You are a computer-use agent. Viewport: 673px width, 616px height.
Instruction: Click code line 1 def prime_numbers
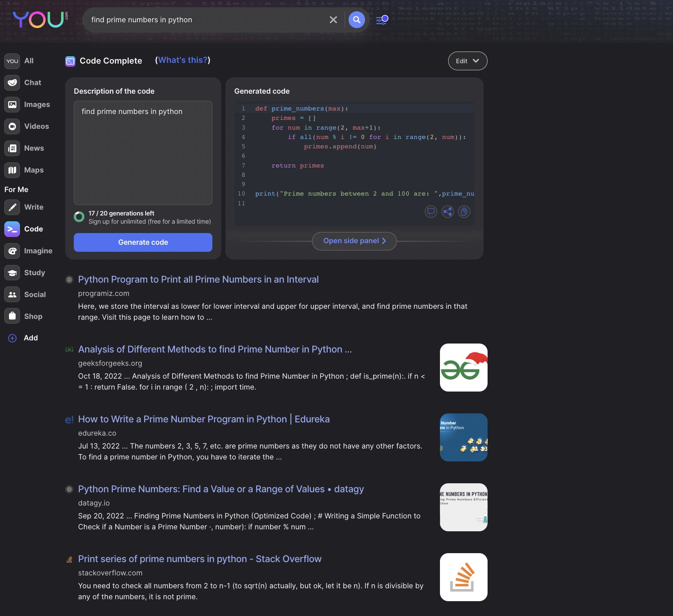point(301,109)
